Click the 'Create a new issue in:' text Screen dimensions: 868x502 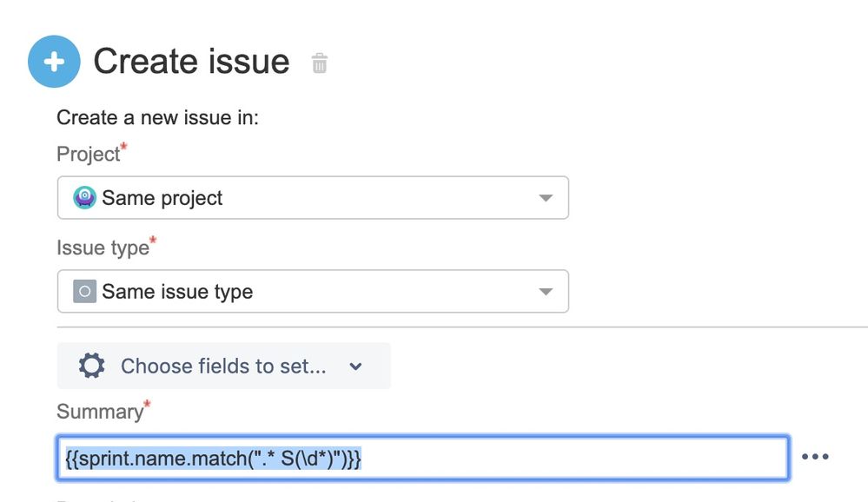point(157,117)
